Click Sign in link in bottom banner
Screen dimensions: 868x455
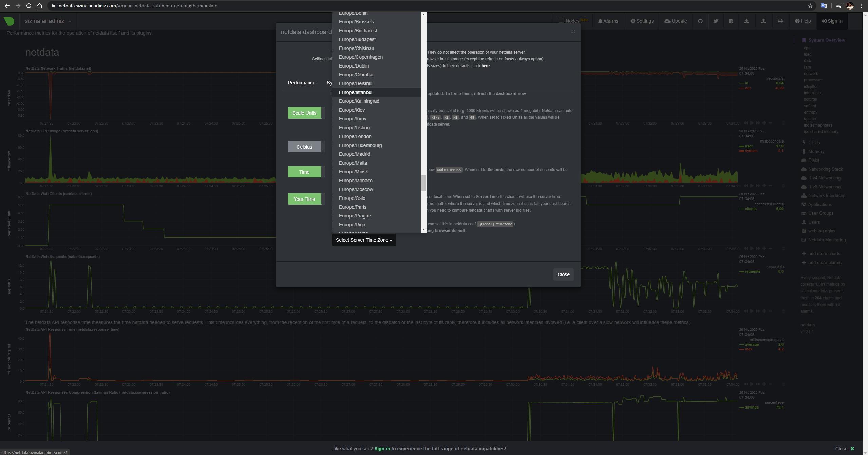[382, 449]
